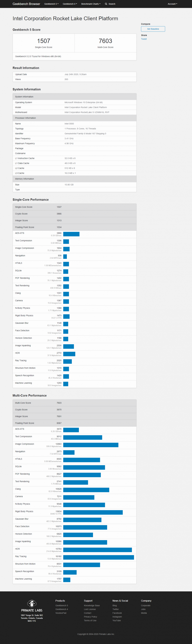Image resolution: width=192 pixels, height=644 pixels.
Task: Expand the Account menu
Action: [x=172, y=4]
